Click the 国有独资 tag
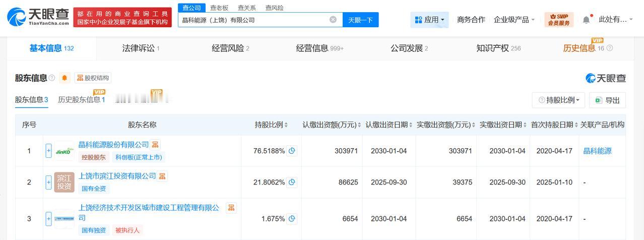The image size is (644, 240). (x=93, y=230)
